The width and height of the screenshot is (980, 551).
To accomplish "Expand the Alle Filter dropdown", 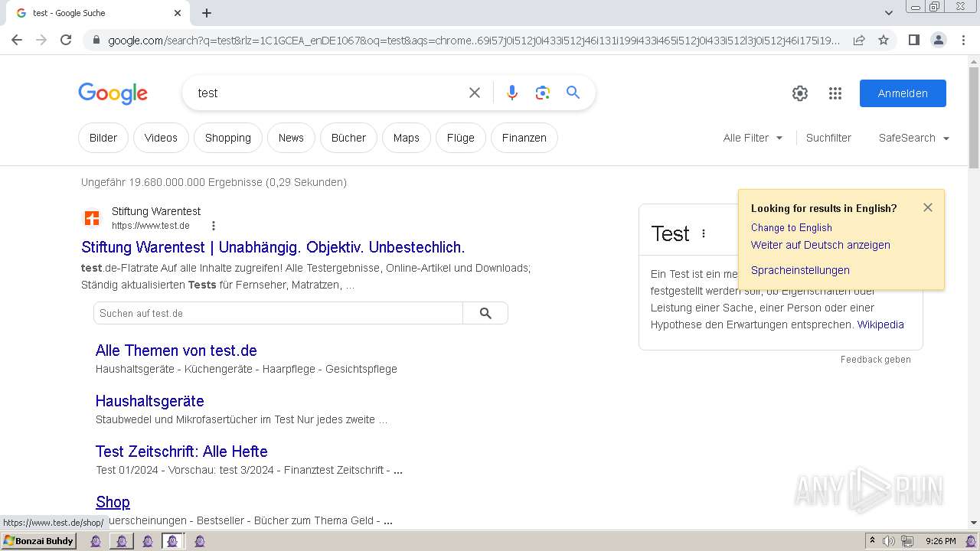I will [x=753, y=138].
